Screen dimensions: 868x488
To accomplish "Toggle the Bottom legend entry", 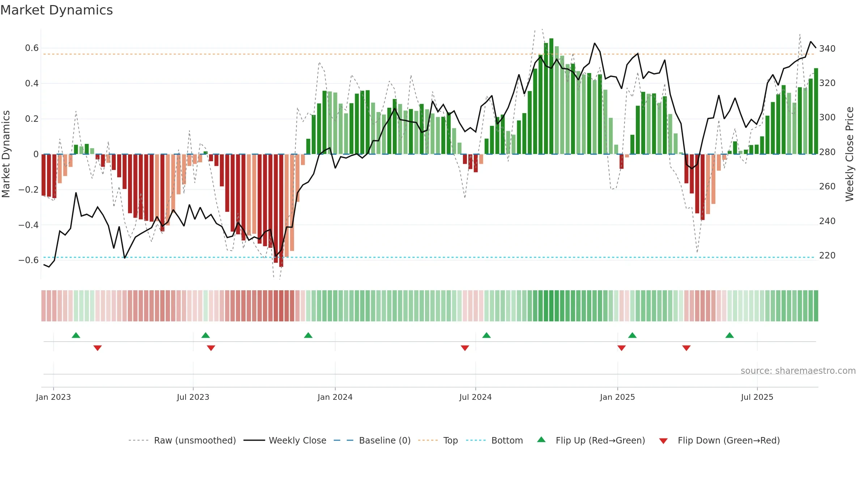I will click(x=494, y=440).
